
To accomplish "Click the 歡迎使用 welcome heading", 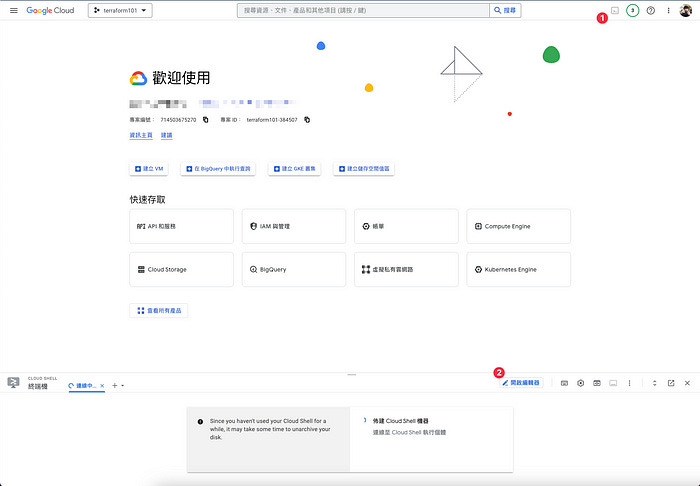I will [x=181, y=78].
